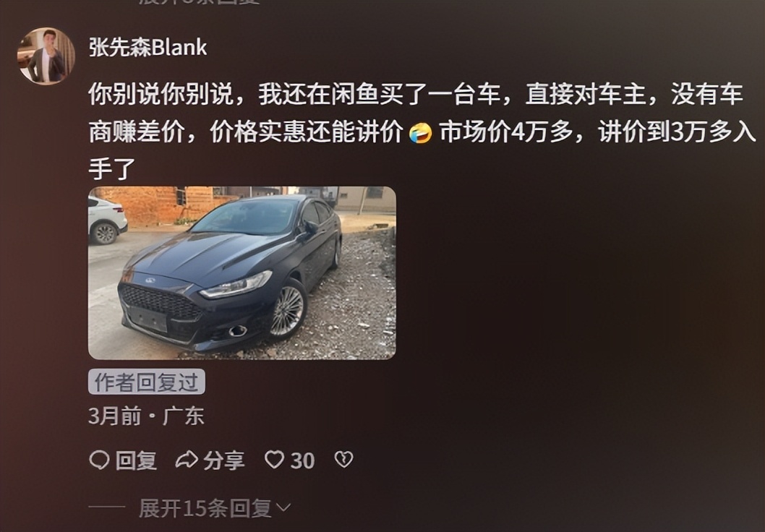Click the chevron after 展开15条回复

coord(283,508)
